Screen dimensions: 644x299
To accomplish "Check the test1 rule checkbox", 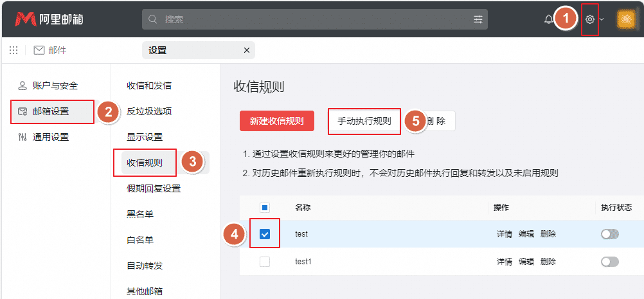I will pyautogui.click(x=265, y=262).
